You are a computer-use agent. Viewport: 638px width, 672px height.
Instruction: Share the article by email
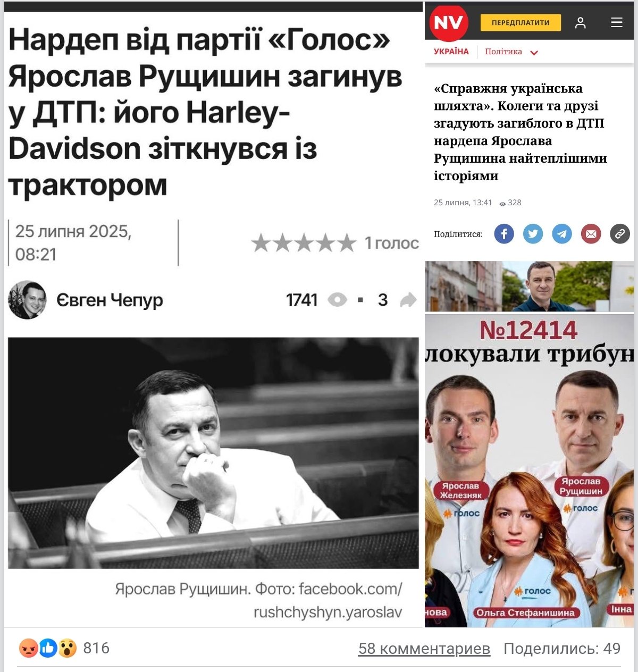tap(591, 233)
